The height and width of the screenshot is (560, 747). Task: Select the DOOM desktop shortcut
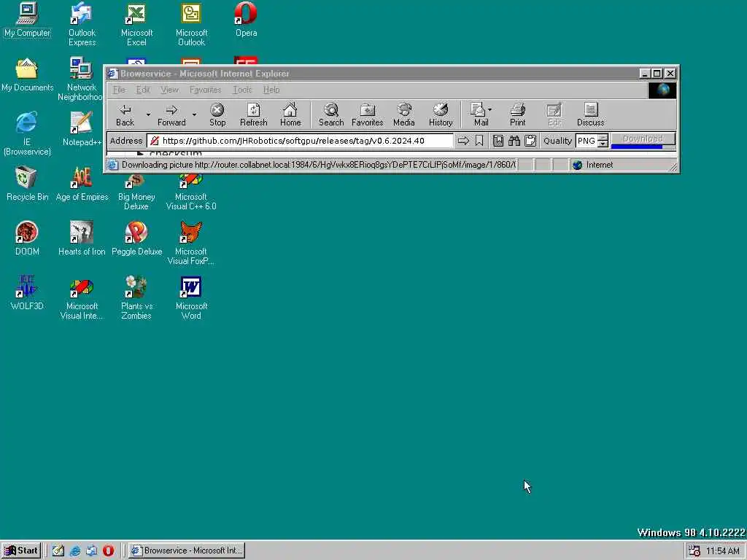pos(27,238)
